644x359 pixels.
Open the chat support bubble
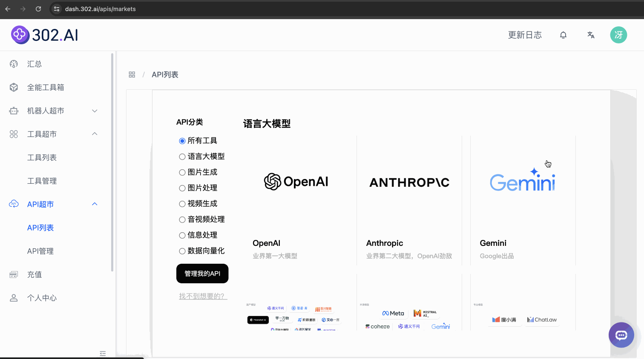click(621, 335)
